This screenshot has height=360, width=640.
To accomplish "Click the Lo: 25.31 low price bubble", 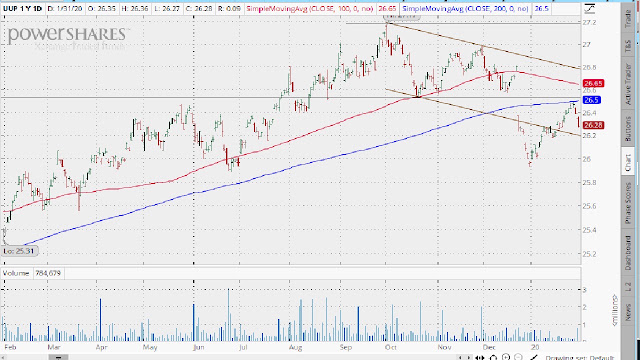I will (19, 251).
